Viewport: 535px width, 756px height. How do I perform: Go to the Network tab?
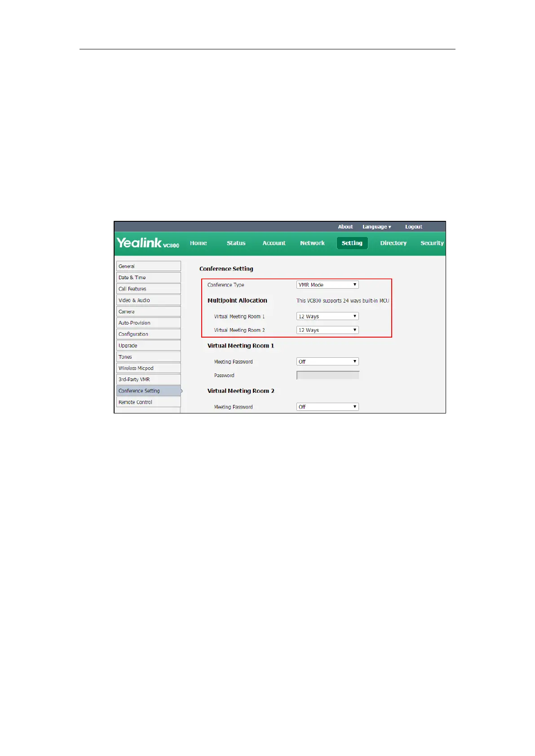point(312,243)
